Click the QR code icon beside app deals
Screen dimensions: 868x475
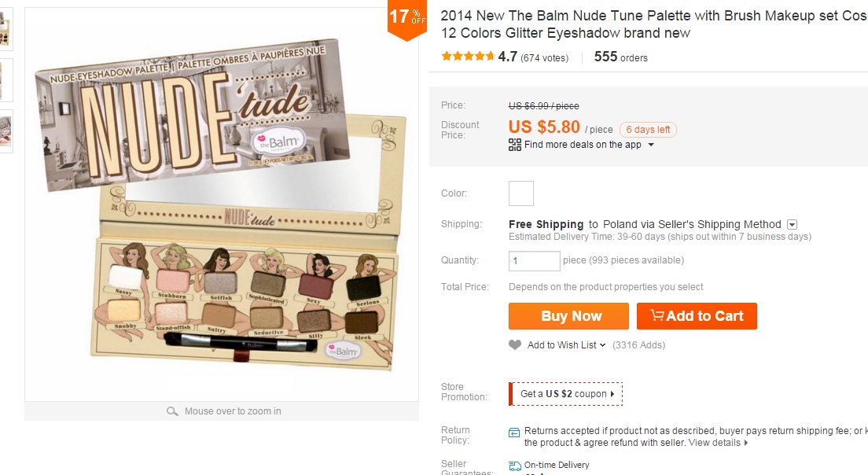[515, 145]
